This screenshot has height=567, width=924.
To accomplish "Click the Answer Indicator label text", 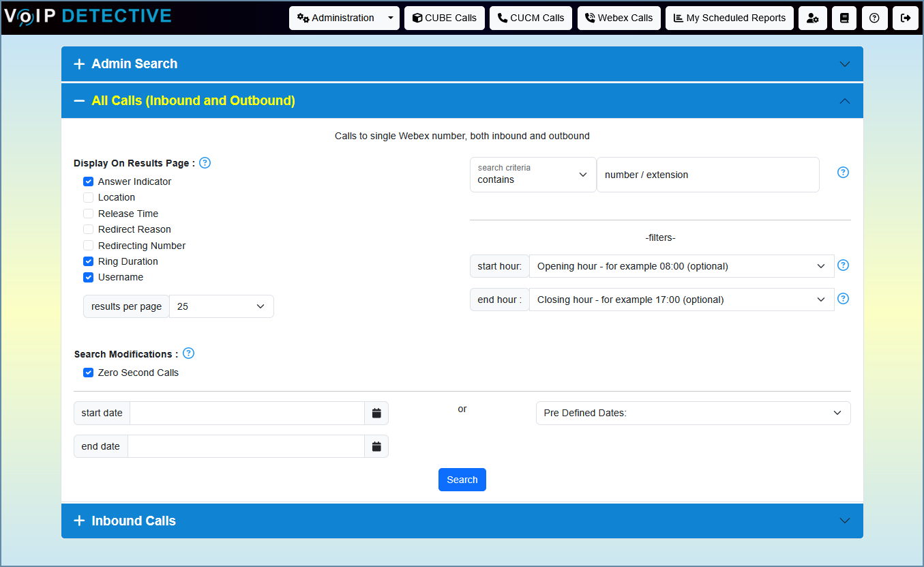I will point(134,181).
